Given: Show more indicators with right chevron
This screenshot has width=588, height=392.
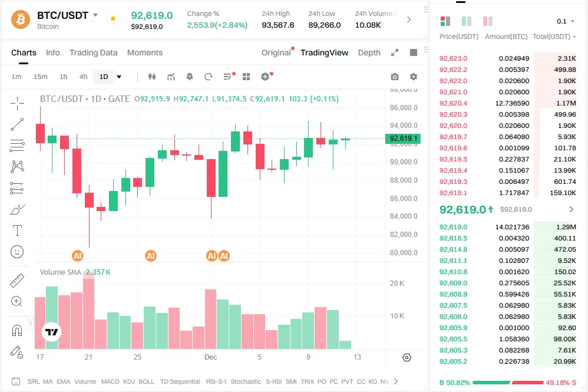Looking at the screenshot, I should click(395, 381).
